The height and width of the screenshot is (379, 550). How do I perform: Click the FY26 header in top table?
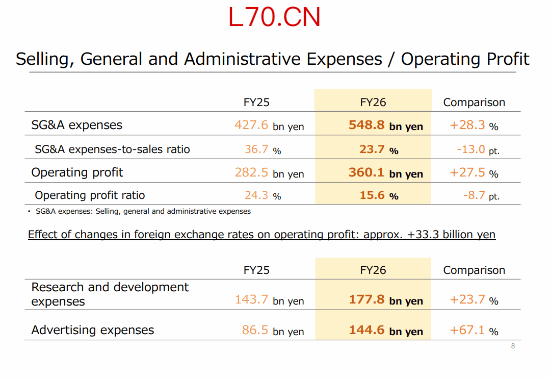tap(373, 102)
